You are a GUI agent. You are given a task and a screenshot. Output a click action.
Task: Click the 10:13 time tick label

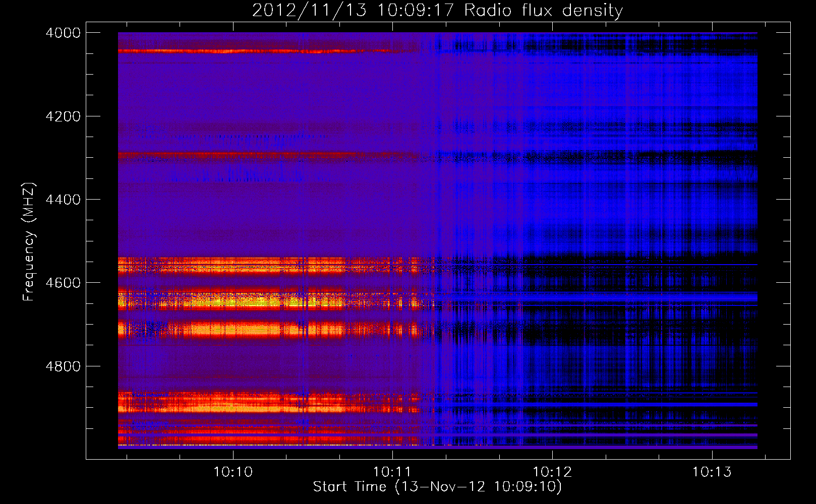712,472
